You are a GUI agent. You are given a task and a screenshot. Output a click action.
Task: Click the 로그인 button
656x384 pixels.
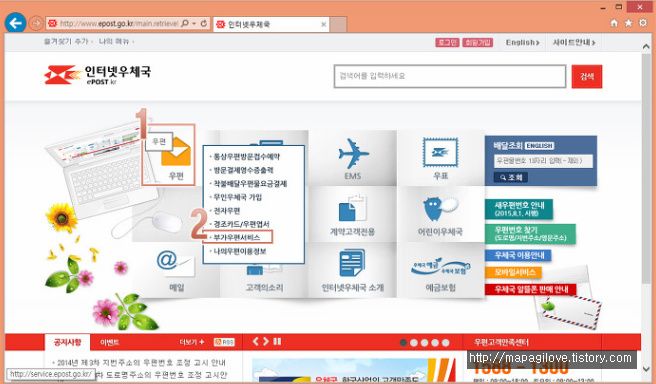[447, 42]
